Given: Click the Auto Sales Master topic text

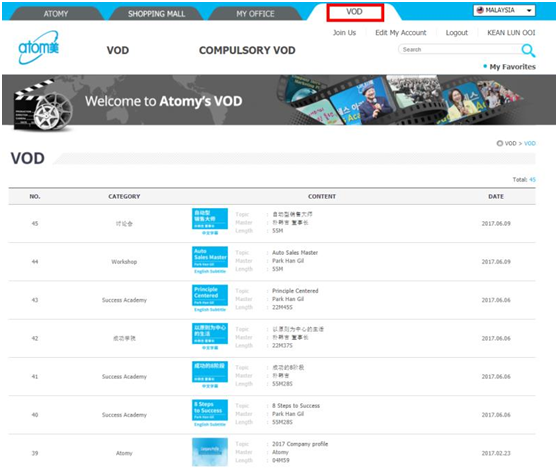Looking at the screenshot, I should pyautogui.click(x=295, y=253).
